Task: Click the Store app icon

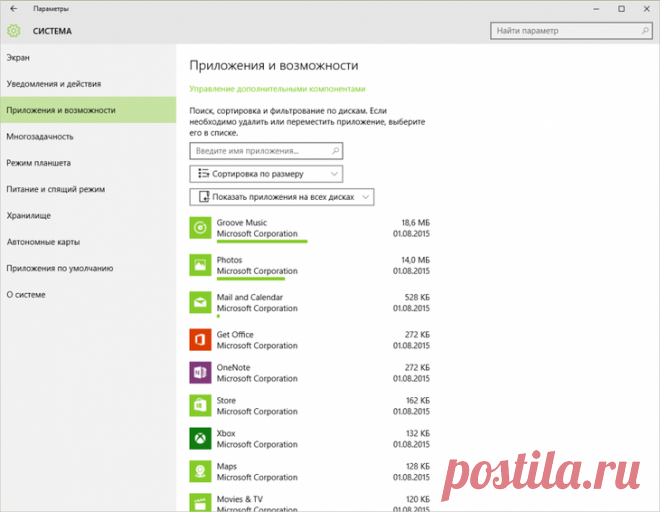Action: pyautogui.click(x=200, y=405)
